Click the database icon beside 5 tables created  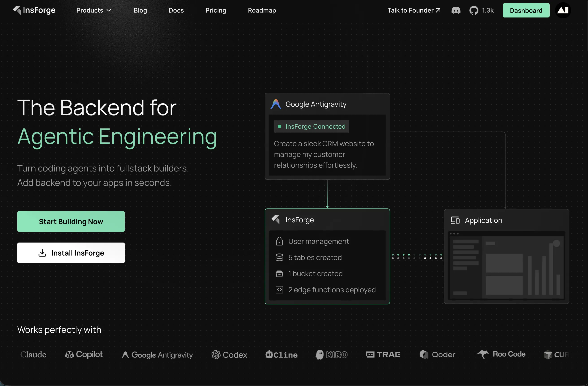(x=279, y=258)
